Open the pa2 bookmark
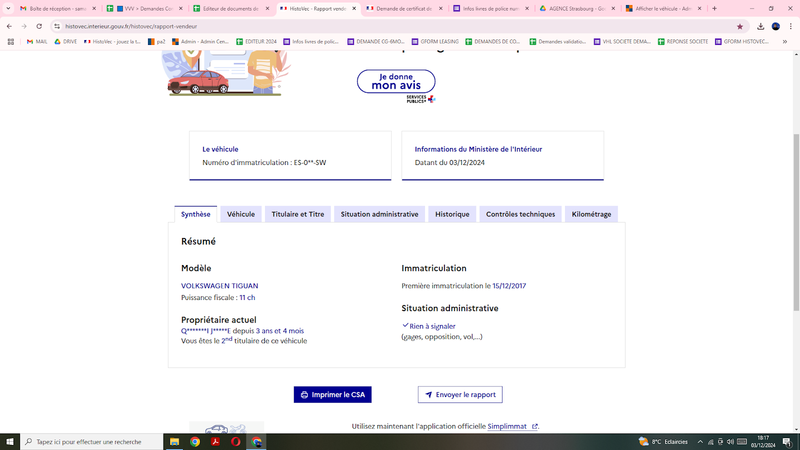Screen dimensions: 800x450 coord(157,42)
